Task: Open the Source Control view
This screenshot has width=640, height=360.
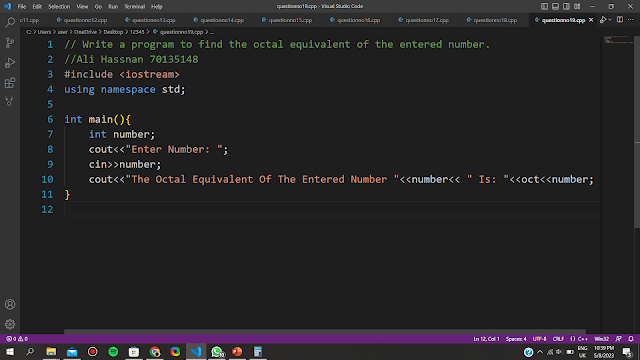Action: pyautogui.click(x=10, y=42)
